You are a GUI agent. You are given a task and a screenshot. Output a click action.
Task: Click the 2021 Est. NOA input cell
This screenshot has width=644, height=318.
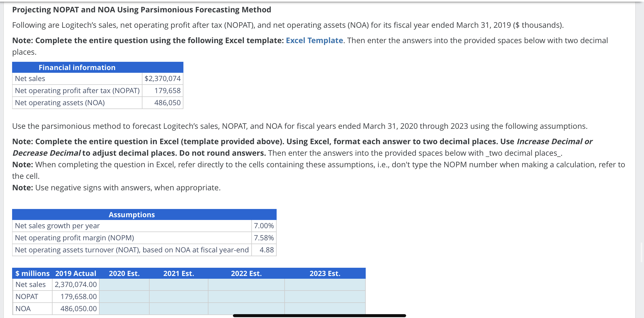tap(178, 308)
